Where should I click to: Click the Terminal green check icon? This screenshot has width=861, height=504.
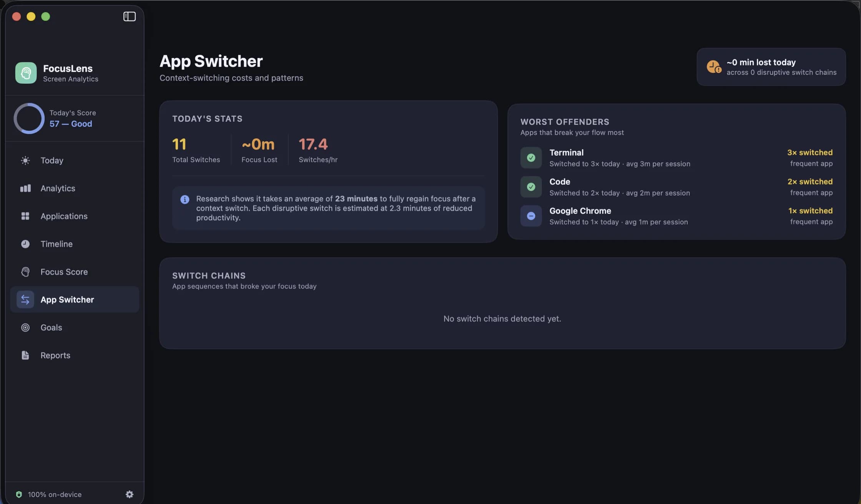[531, 158]
